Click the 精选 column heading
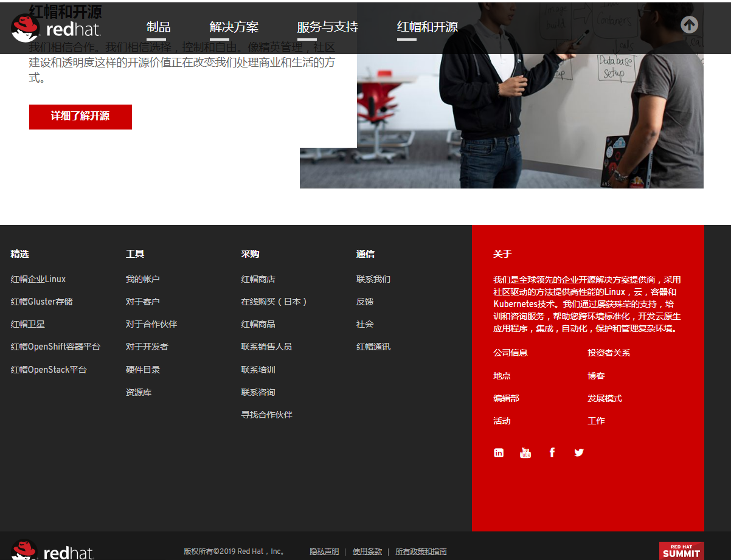Viewport: 731px width, 560px height. [x=19, y=254]
